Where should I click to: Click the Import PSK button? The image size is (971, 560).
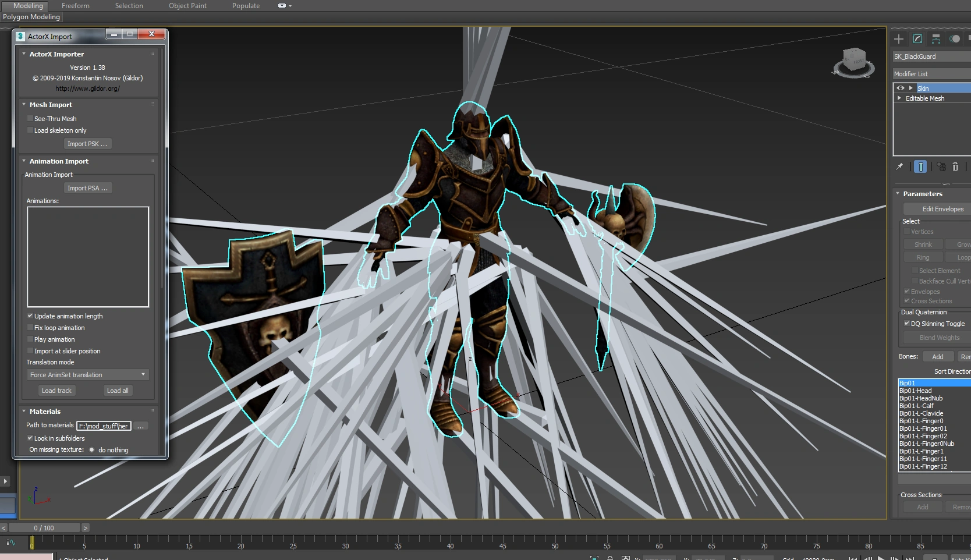(x=87, y=144)
